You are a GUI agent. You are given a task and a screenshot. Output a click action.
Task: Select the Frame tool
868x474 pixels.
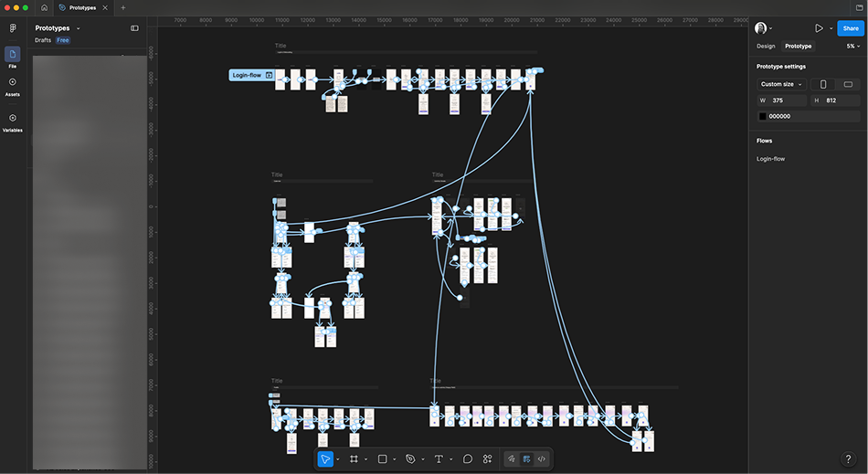(354, 459)
